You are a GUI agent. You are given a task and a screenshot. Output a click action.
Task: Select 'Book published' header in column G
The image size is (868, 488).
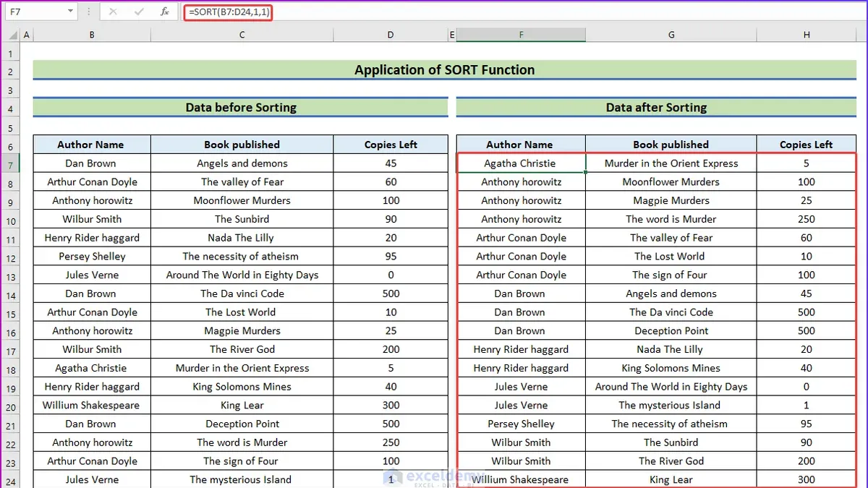click(671, 145)
